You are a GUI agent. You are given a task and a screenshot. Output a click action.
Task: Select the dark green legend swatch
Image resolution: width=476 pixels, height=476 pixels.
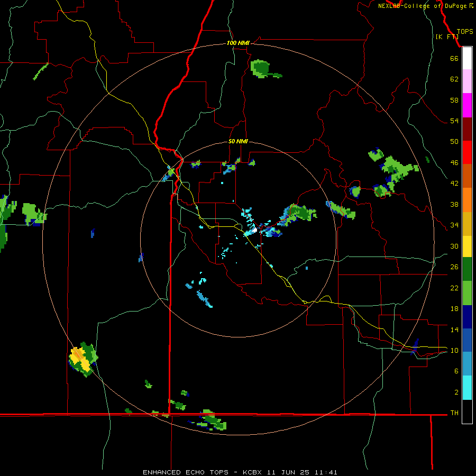coord(467,269)
